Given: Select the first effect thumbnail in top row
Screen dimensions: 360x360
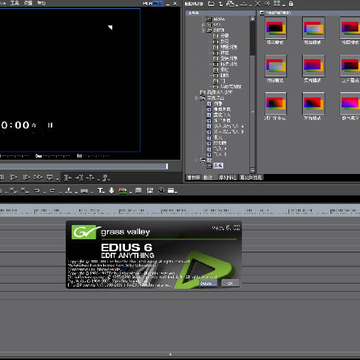Looking at the screenshot, I should [276, 28].
